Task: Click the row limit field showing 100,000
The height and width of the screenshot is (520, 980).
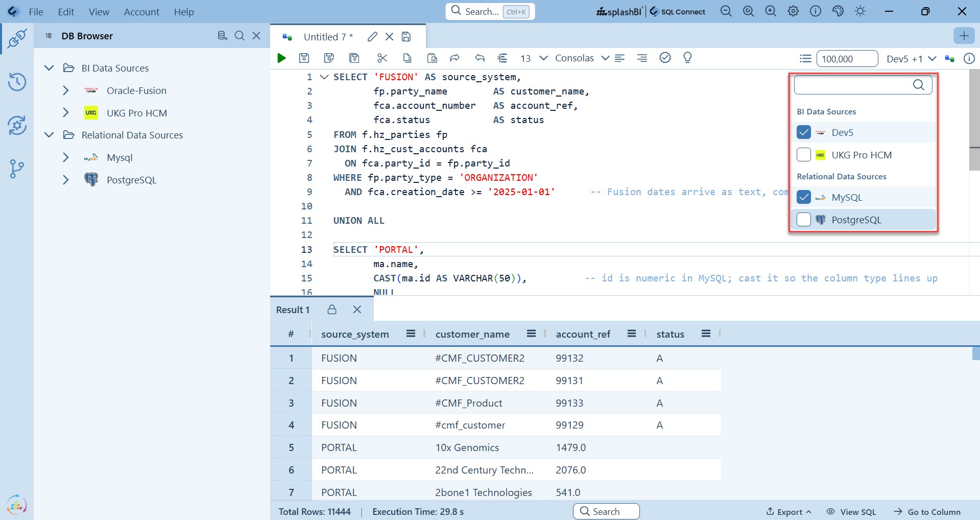Action: [x=847, y=59]
